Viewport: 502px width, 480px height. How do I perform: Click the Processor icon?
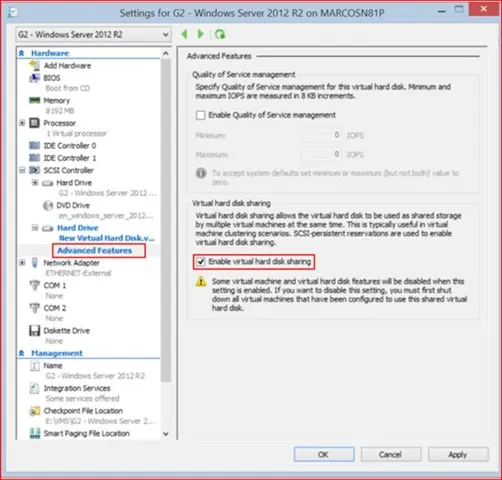point(34,123)
